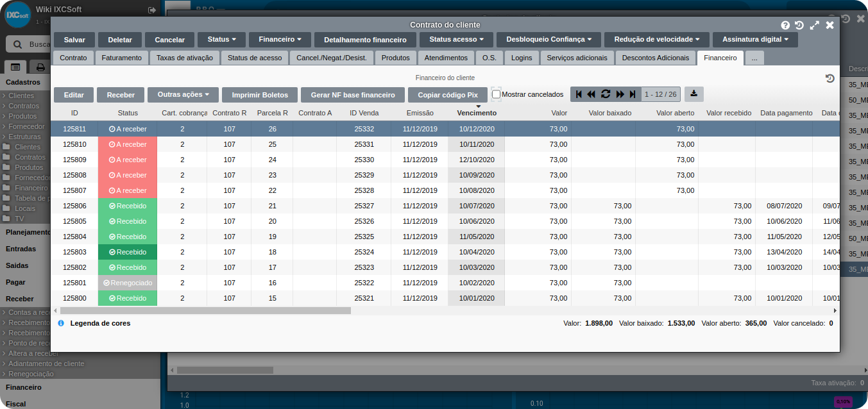Viewport: 868px width, 409px height.
Task: Open the TV folder in sidebar
Action: (x=19, y=219)
